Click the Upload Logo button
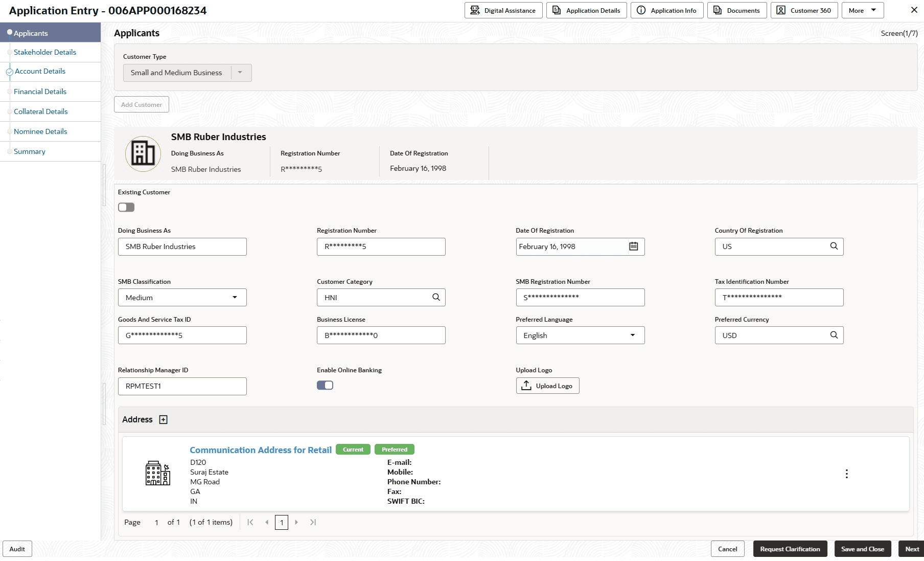 [547, 386]
